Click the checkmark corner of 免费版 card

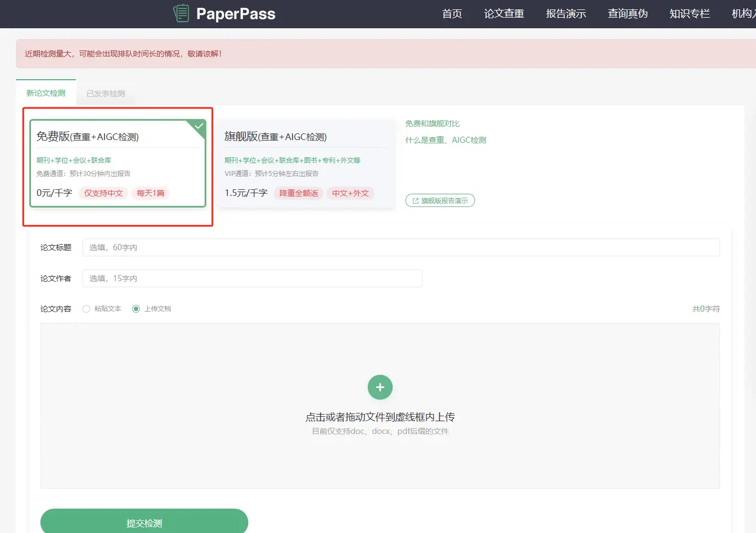[x=199, y=126]
